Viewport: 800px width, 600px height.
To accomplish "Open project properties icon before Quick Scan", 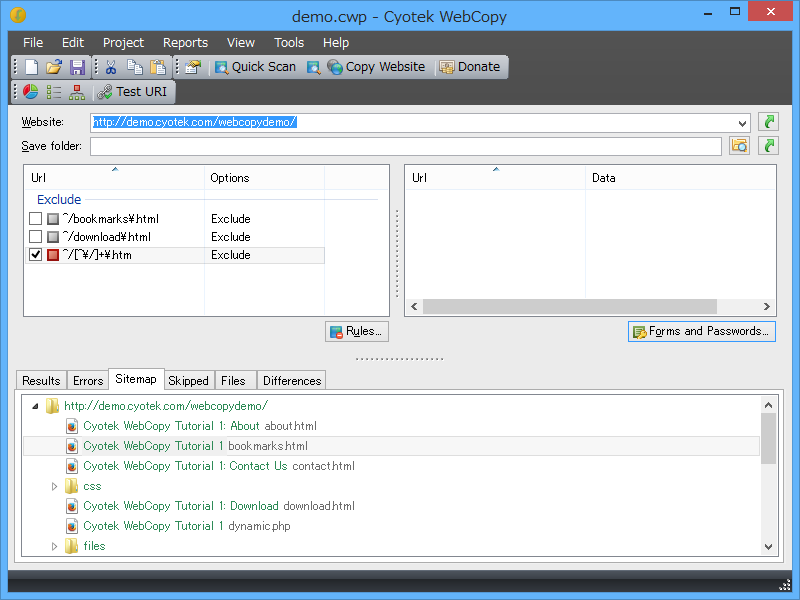I will click(x=191, y=67).
